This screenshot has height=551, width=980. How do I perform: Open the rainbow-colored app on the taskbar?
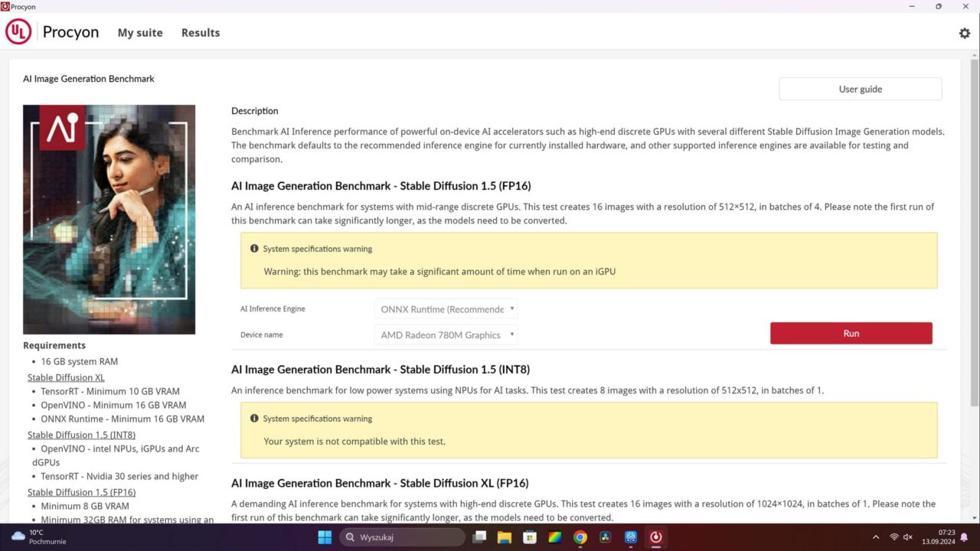554,537
